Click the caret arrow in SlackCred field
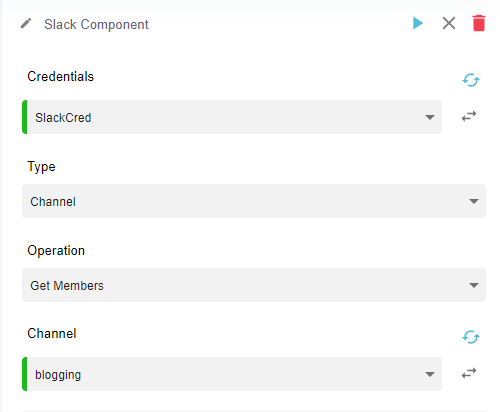 click(x=430, y=117)
